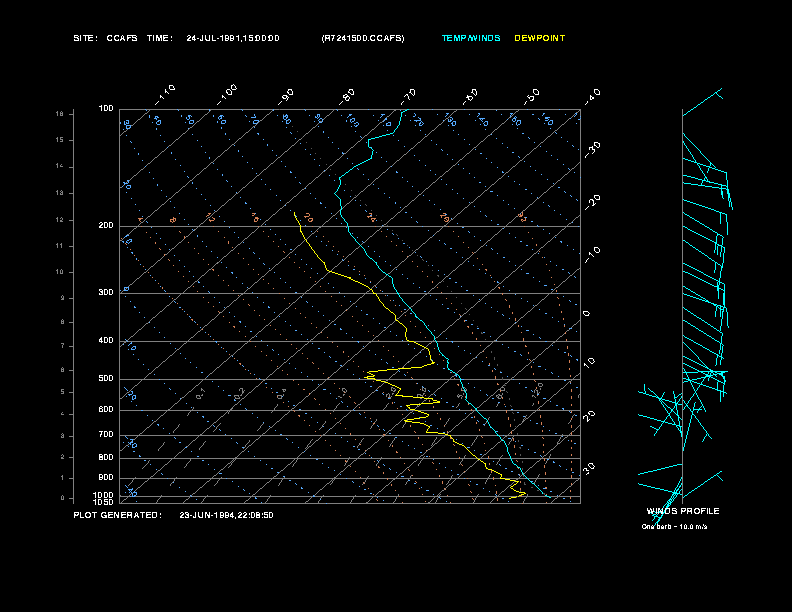Click the yellow 'DEWPOINT' legend label
The image size is (792, 612).
click(539, 38)
